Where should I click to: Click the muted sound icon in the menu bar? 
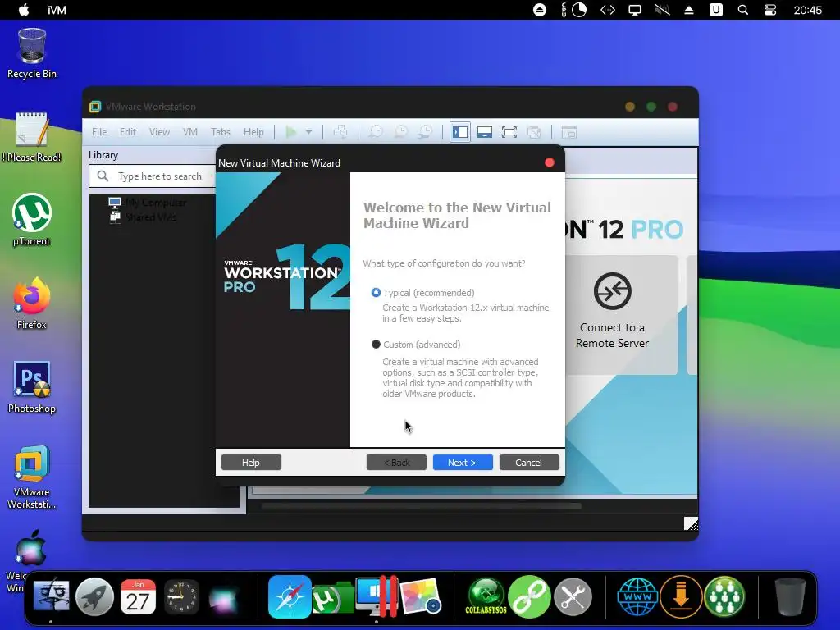tap(662, 10)
